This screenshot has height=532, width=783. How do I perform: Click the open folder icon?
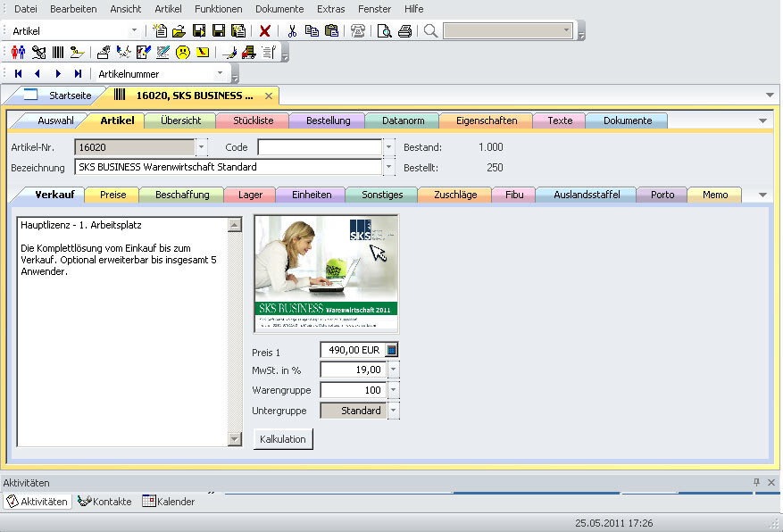click(179, 31)
